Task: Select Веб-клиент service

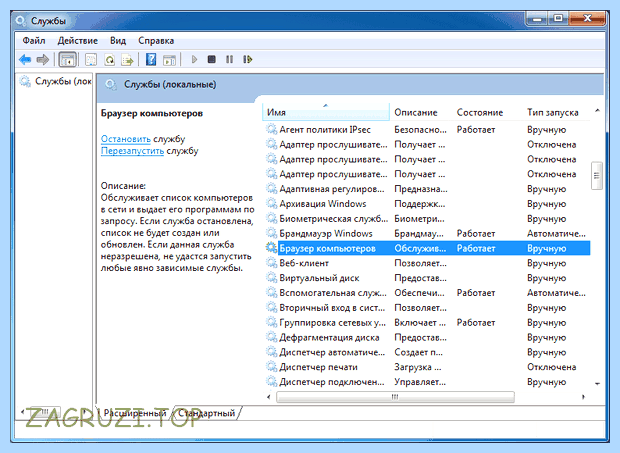Action: pyautogui.click(x=428, y=263)
